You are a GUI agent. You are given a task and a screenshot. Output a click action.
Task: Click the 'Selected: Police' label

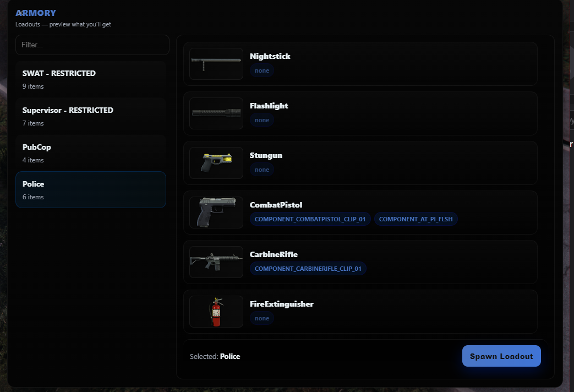(215, 356)
